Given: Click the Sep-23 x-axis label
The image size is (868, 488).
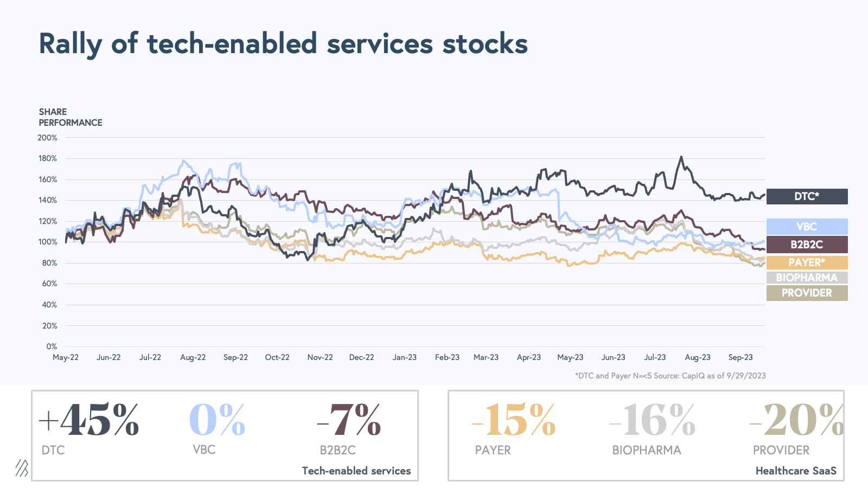Looking at the screenshot, I should pos(741,357).
